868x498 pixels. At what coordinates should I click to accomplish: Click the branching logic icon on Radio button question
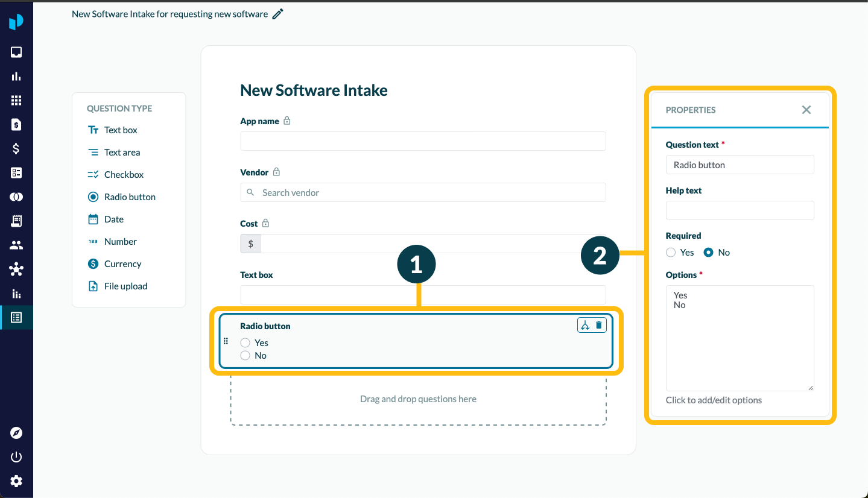tap(585, 326)
